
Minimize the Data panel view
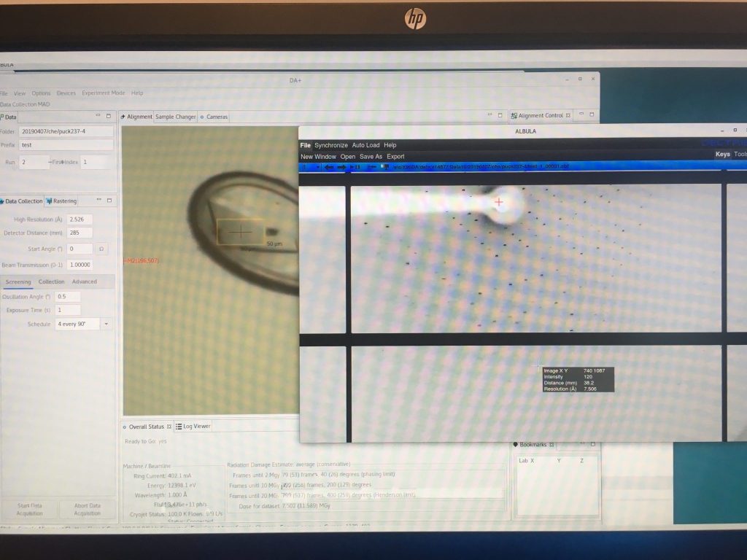(x=98, y=116)
